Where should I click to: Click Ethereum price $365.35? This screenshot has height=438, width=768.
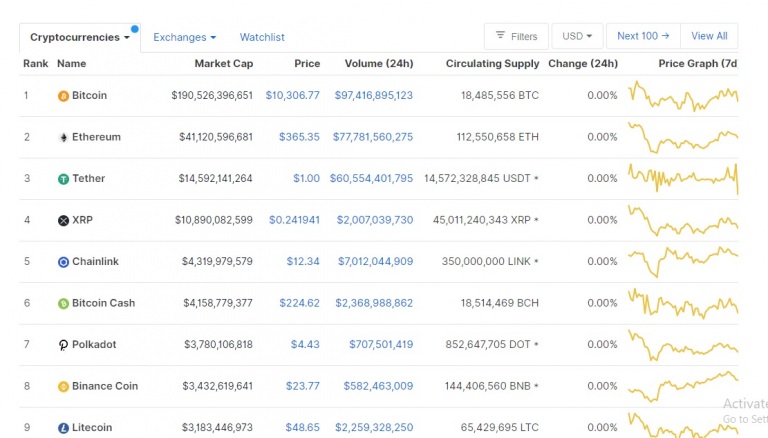pyautogui.click(x=299, y=137)
